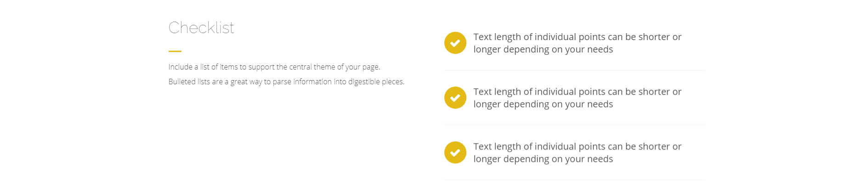Click the words 'digestible pieces' in the description
868x185 pixels.
click(376, 81)
